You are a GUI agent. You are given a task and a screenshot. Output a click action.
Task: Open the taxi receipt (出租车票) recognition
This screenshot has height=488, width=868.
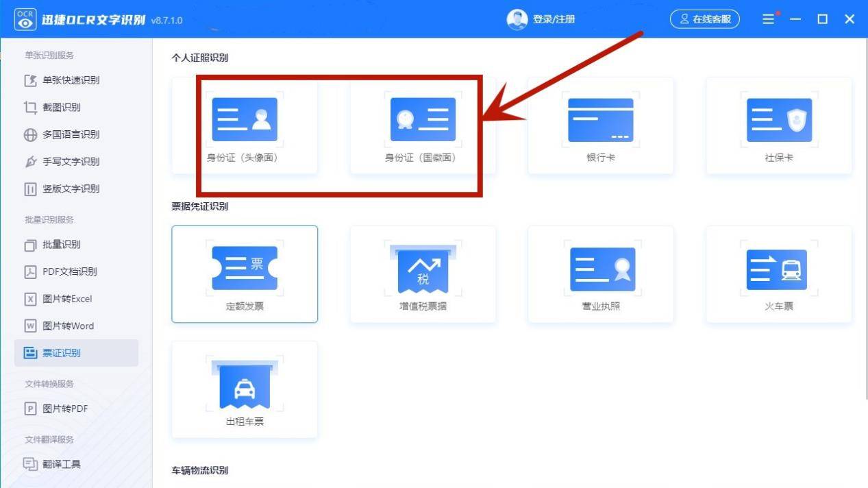[245, 385]
